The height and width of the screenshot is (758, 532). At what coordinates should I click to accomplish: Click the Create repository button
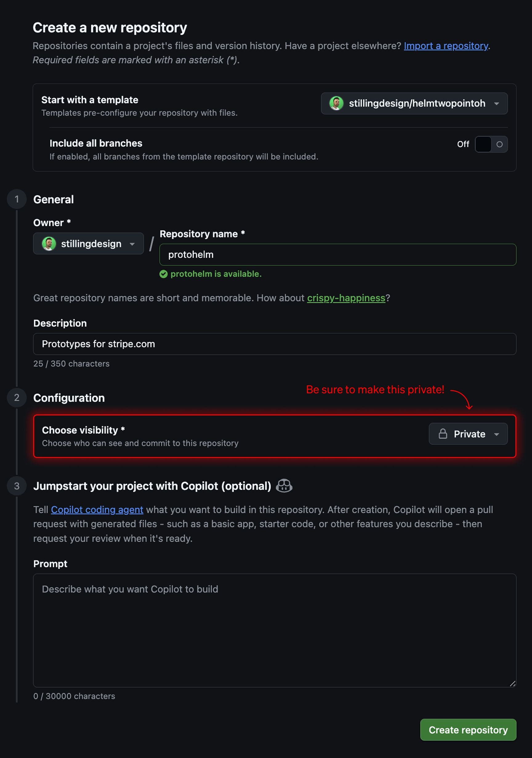point(468,730)
